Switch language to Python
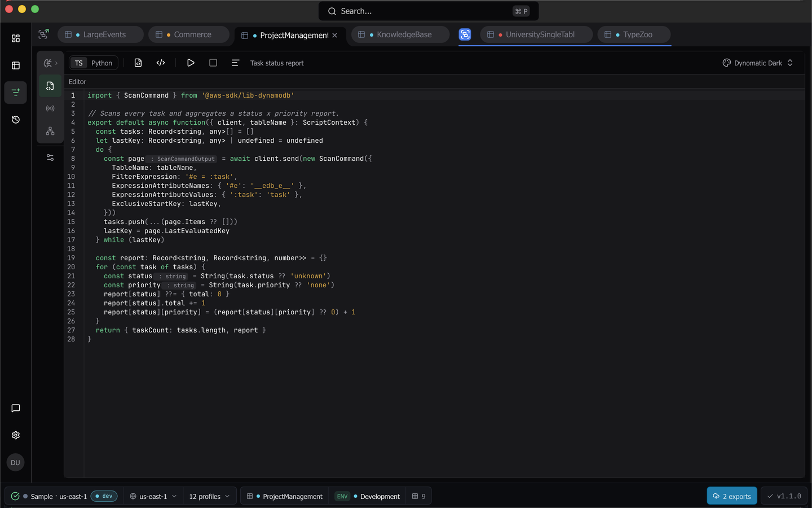 102,63
